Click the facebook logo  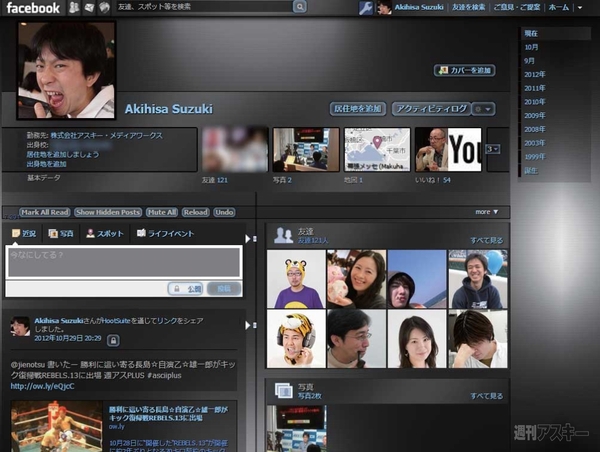33,8
